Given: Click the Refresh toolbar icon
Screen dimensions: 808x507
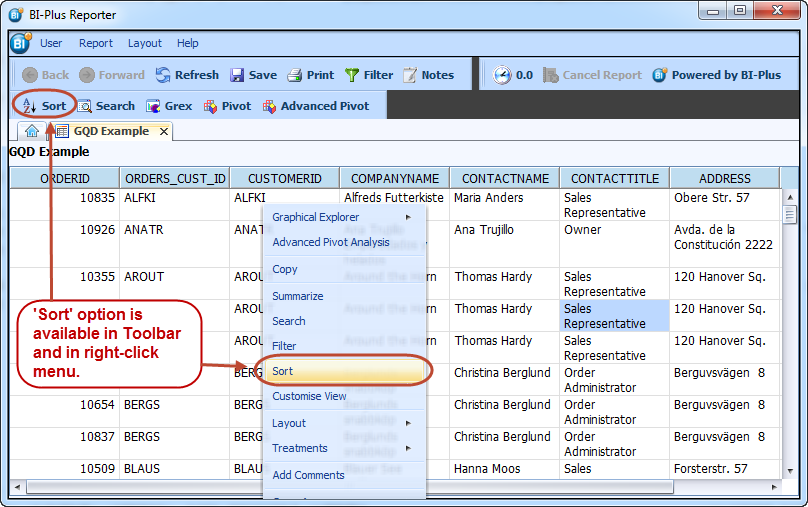Looking at the screenshot, I should tap(164, 75).
